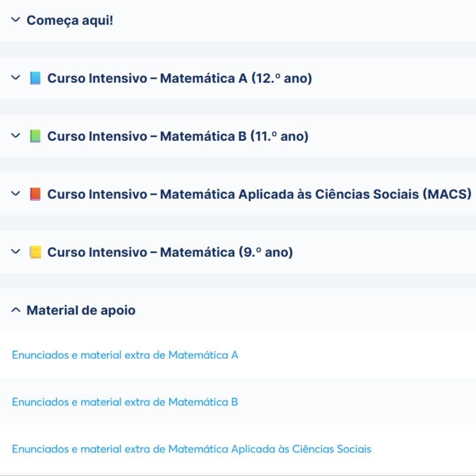Click the green book icon for Matemática B
The width and height of the screenshot is (476, 476).
click(x=35, y=136)
